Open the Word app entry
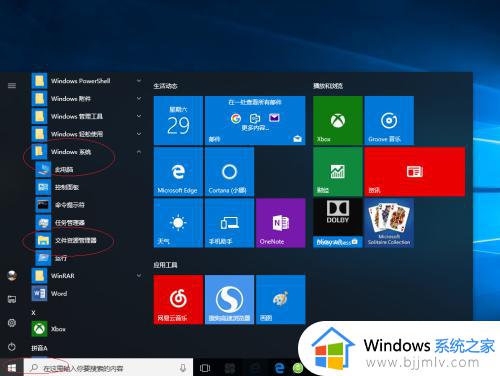500x376 pixels. (x=87, y=294)
